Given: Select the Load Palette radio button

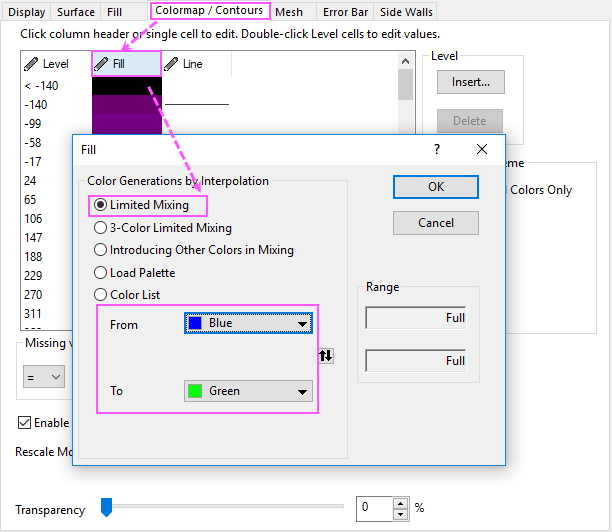Looking at the screenshot, I should pos(100,272).
